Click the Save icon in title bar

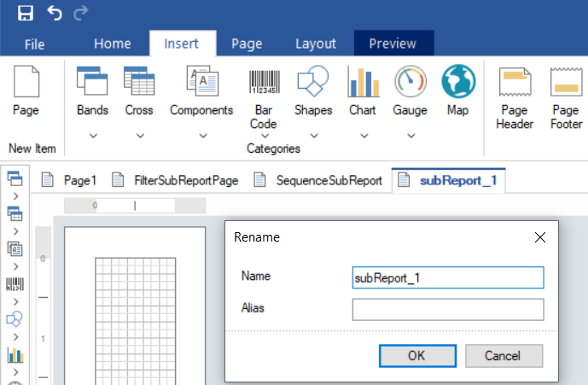[26, 13]
